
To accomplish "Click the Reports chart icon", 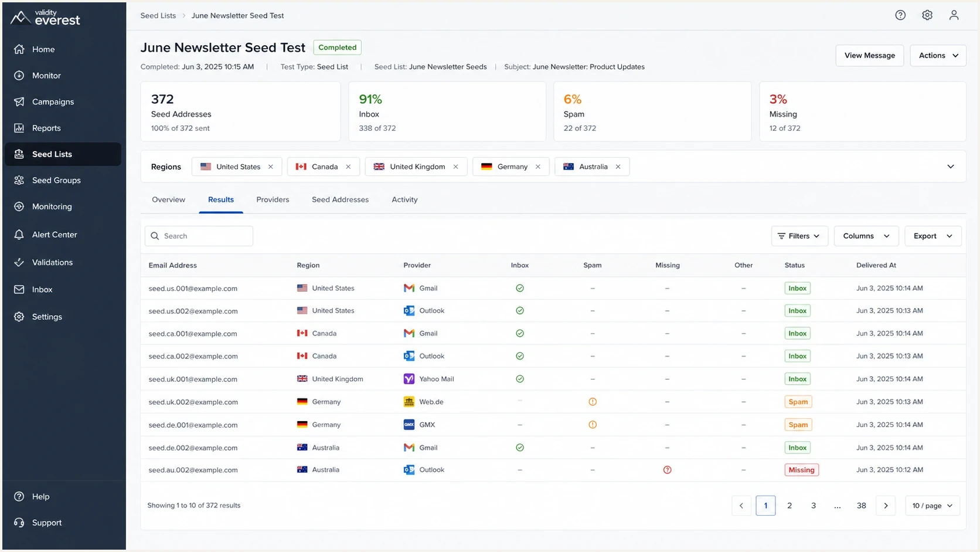I will click(x=19, y=128).
